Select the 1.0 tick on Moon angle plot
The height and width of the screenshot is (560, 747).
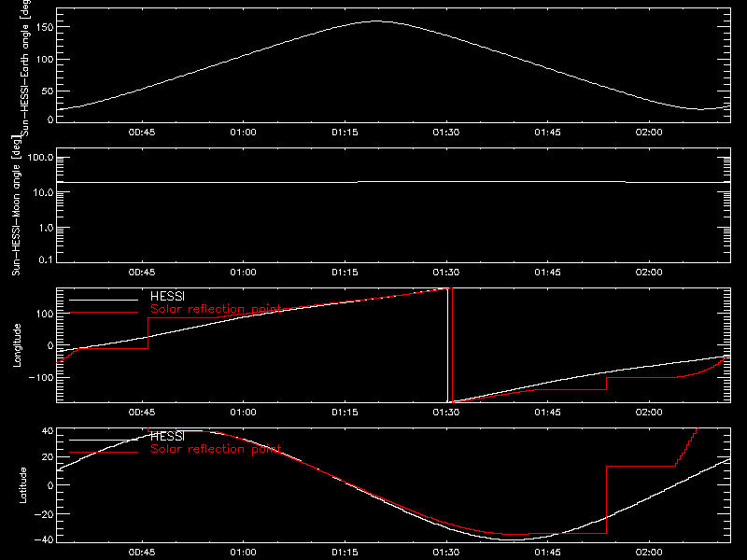coord(46,228)
